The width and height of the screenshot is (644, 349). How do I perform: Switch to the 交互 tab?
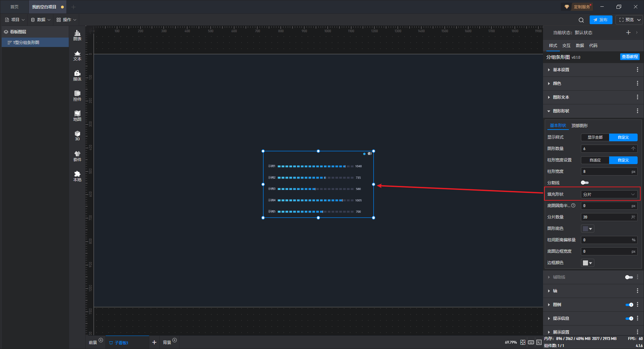tap(566, 46)
